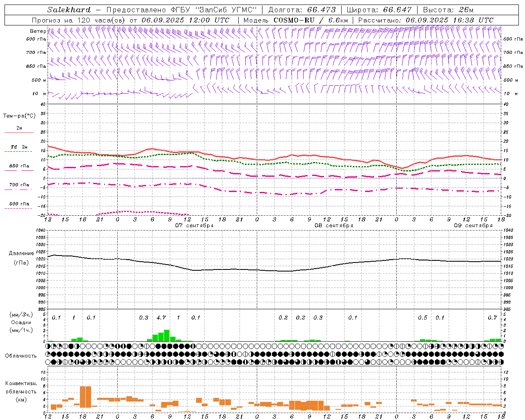This screenshot has height=420, width=525.
Task: Click the (мм/1ч.) unit label
Action: 21,330
